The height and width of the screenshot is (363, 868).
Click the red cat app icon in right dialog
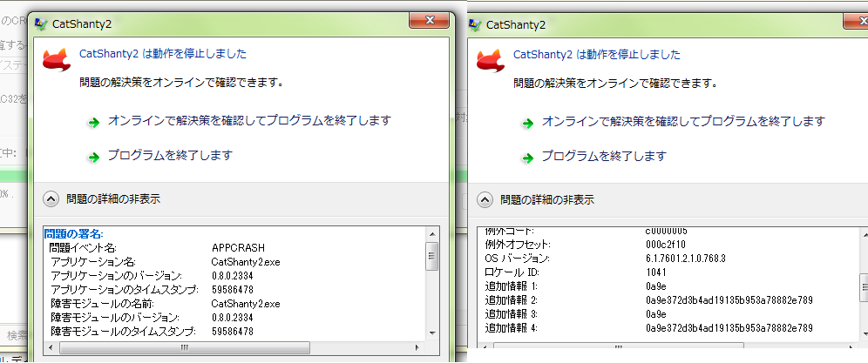491,60
